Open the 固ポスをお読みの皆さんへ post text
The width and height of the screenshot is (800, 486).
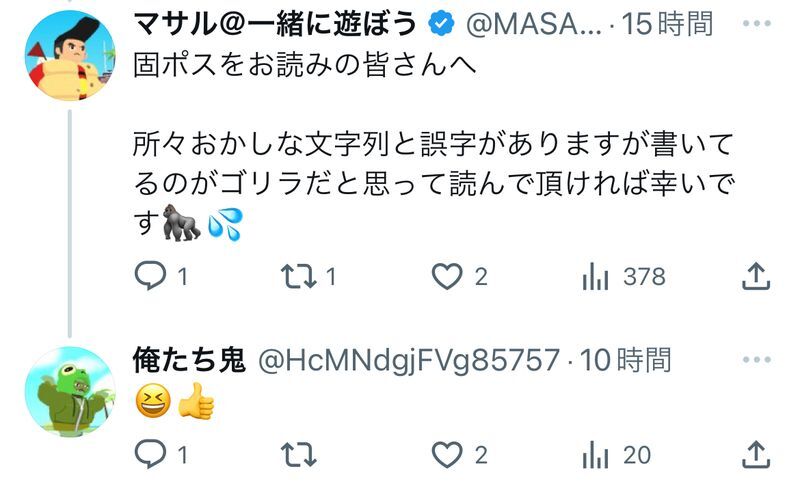(x=305, y=65)
